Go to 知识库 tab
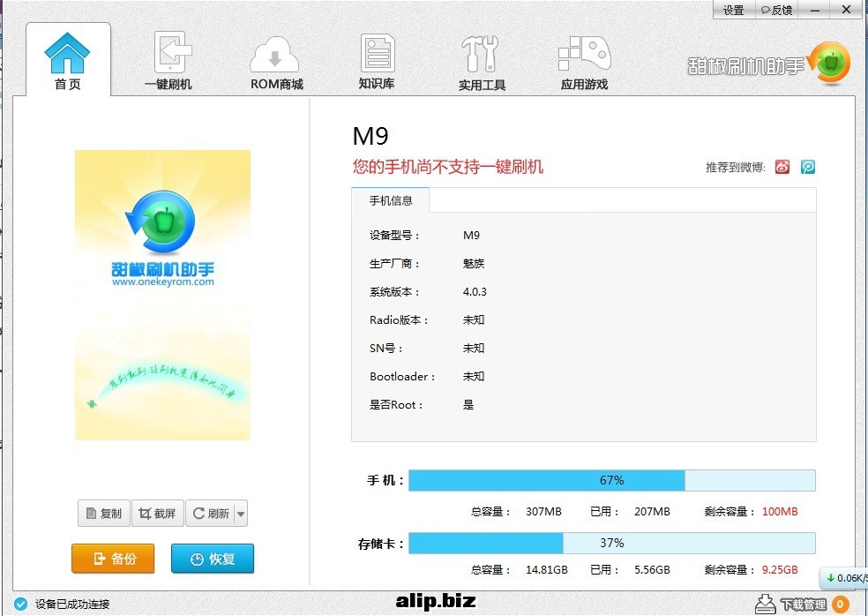 (377, 61)
